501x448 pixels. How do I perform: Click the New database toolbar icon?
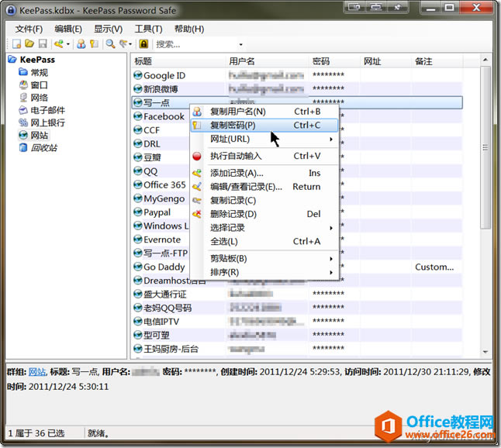[16, 43]
